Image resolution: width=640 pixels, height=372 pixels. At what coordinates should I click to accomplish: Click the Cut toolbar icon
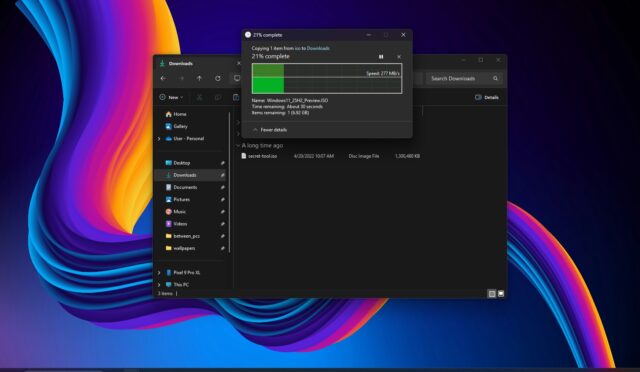click(x=199, y=97)
